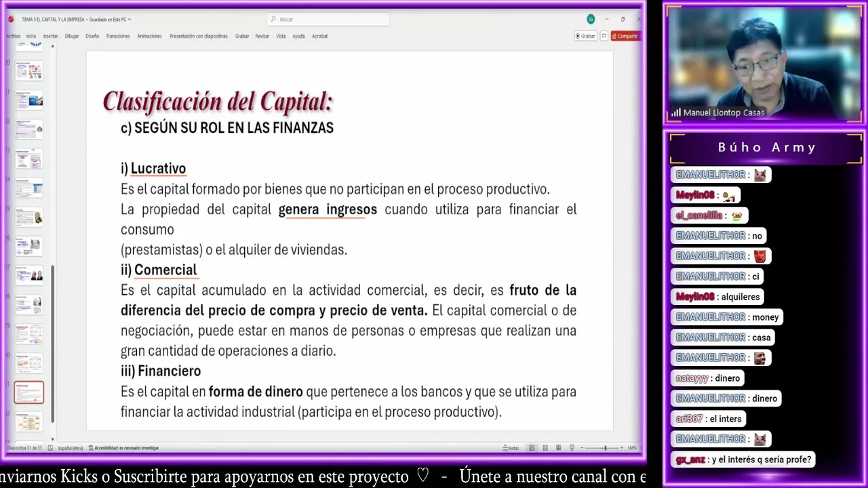Select slide 30 thumbnail
The image size is (868, 488).
pos(29,363)
